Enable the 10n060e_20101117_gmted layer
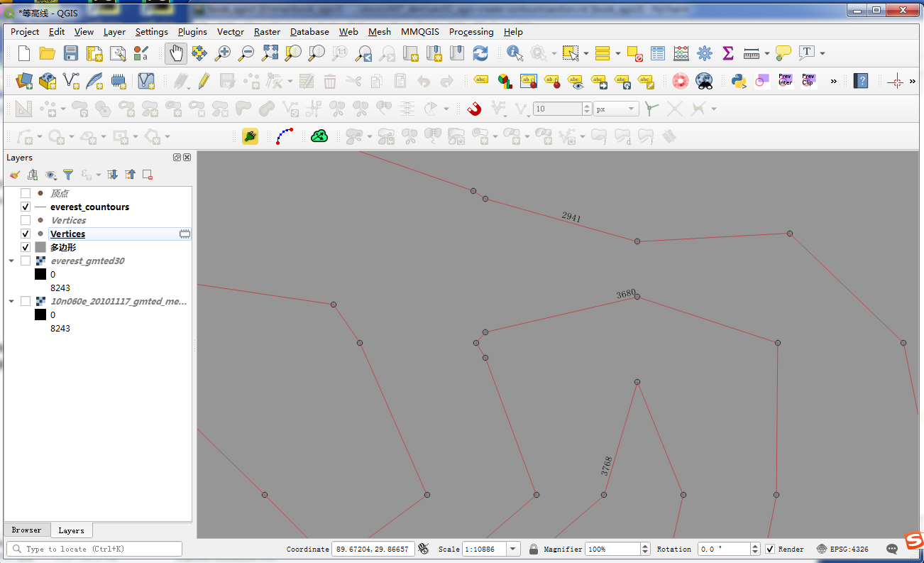The width and height of the screenshot is (924, 563). click(26, 301)
